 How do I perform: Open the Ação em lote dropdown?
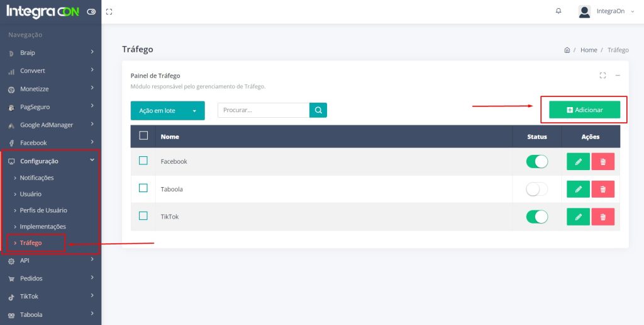(167, 110)
